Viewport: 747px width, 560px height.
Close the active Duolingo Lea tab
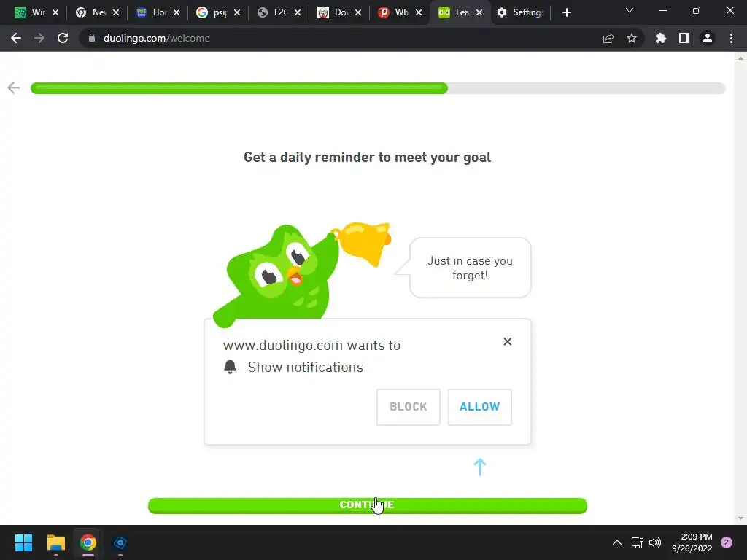click(479, 12)
